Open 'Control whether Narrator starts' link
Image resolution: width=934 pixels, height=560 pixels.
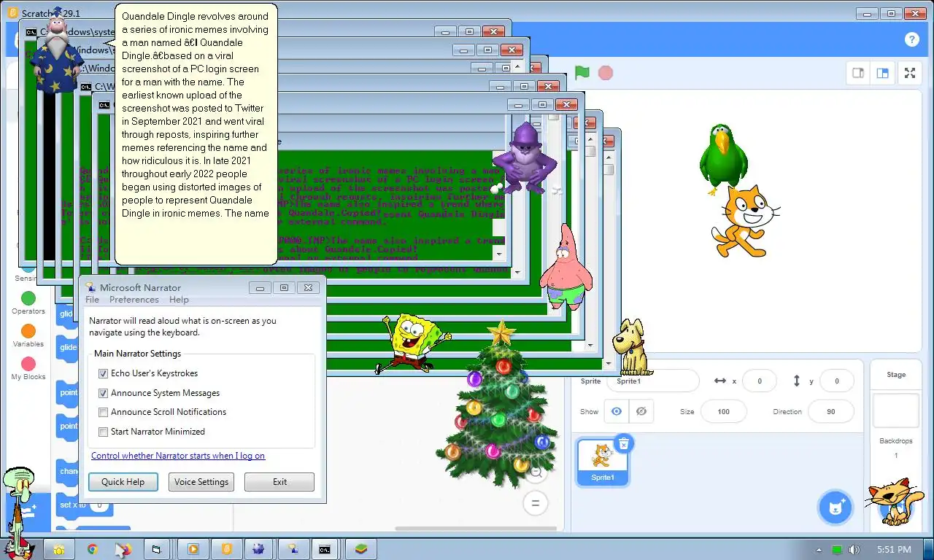[x=178, y=456]
